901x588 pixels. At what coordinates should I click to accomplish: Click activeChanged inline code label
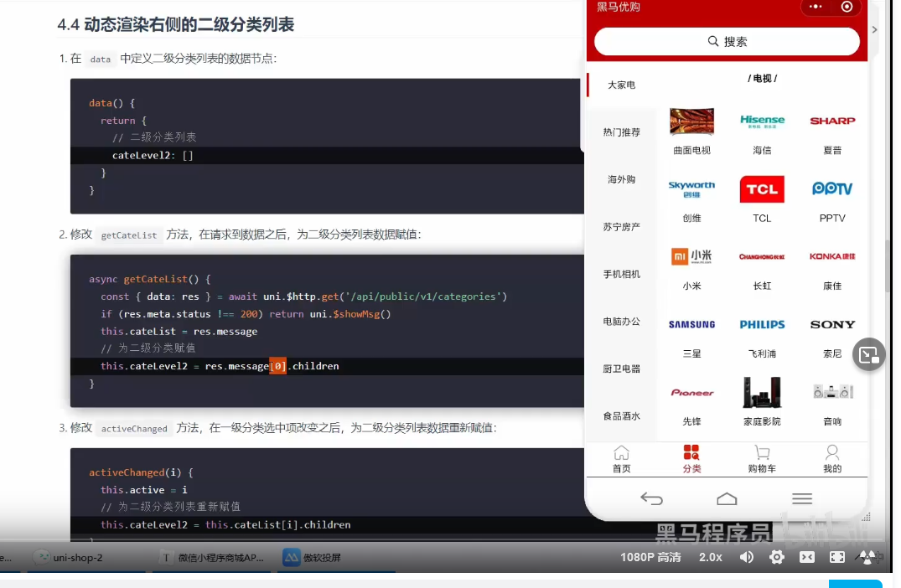[x=134, y=428]
